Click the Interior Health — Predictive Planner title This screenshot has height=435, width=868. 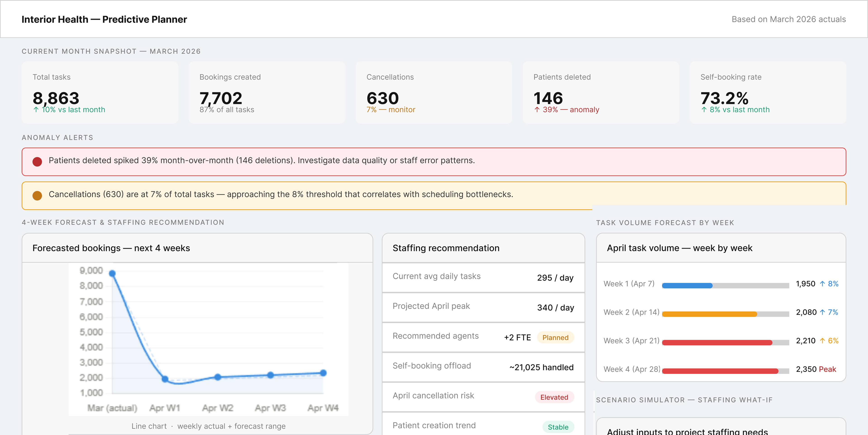point(104,19)
